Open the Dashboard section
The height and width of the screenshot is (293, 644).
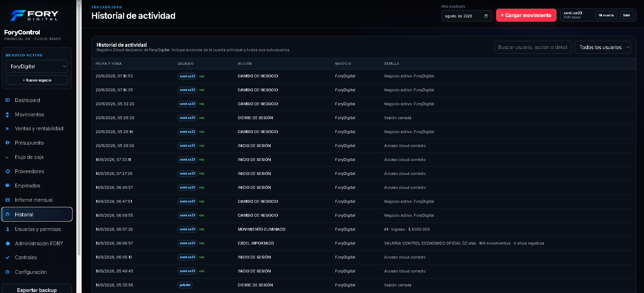37,100
